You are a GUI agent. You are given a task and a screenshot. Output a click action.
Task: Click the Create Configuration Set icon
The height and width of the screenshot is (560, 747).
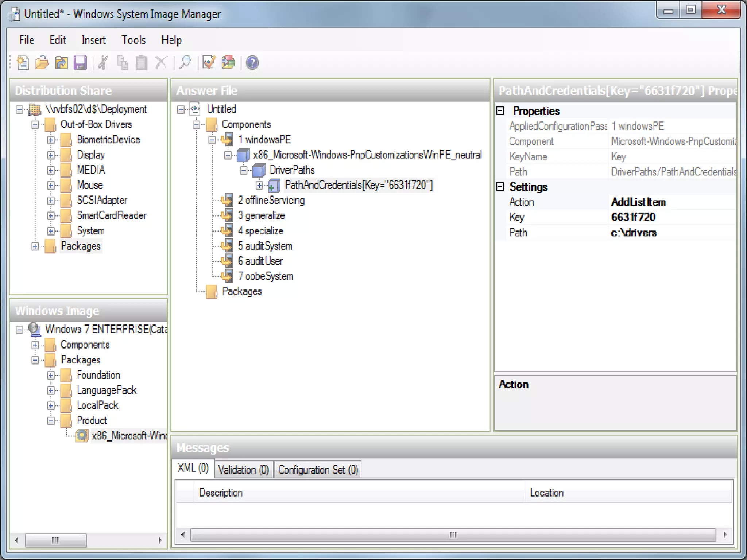(x=228, y=63)
